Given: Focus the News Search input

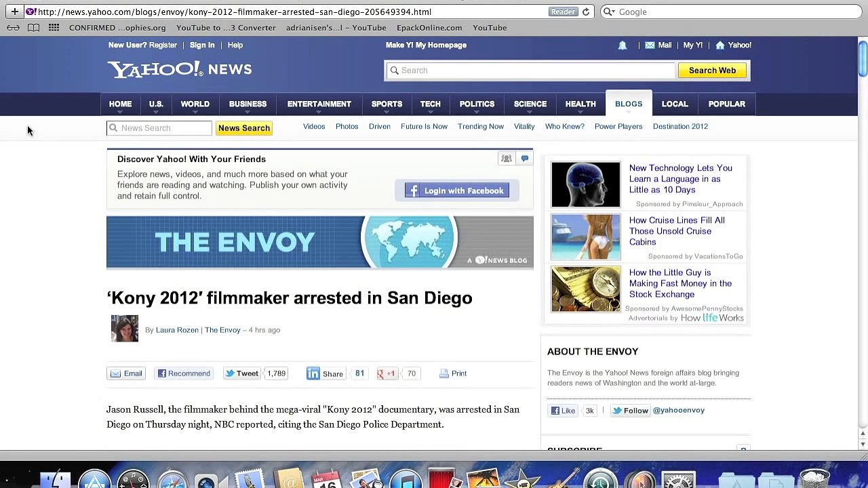Looking at the screenshot, I should point(159,128).
